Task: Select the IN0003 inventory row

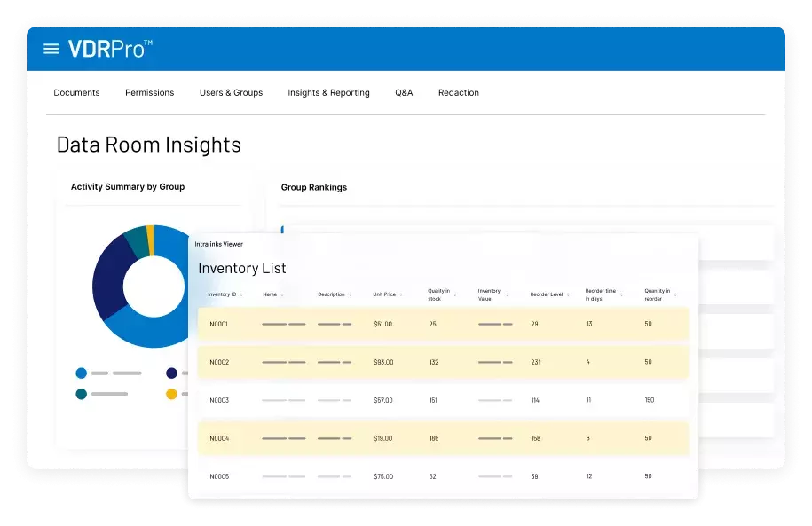Action: [442, 400]
